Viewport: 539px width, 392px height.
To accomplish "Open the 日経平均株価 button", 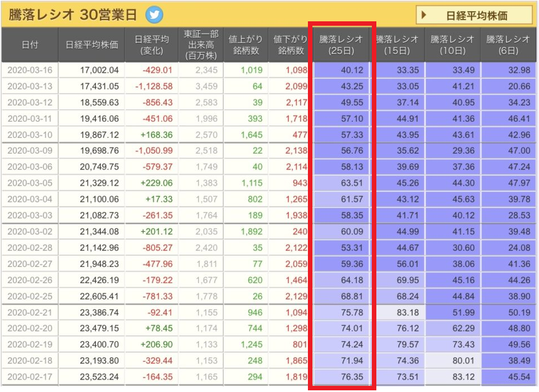I will [474, 15].
